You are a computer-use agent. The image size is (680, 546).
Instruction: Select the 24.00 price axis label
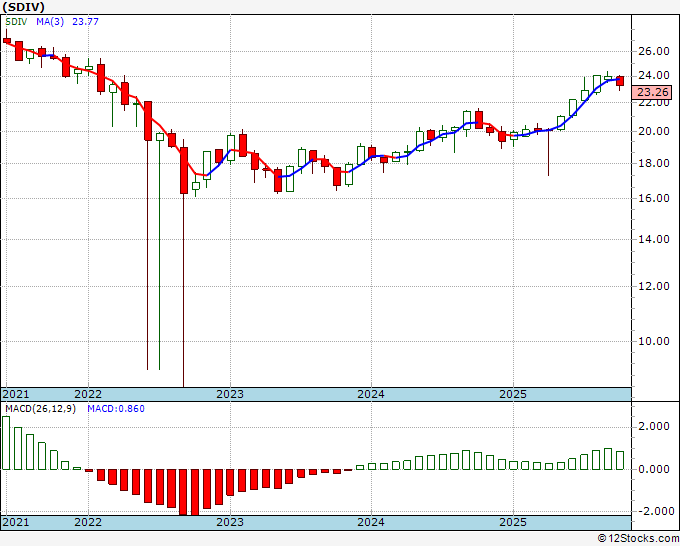[x=654, y=75]
